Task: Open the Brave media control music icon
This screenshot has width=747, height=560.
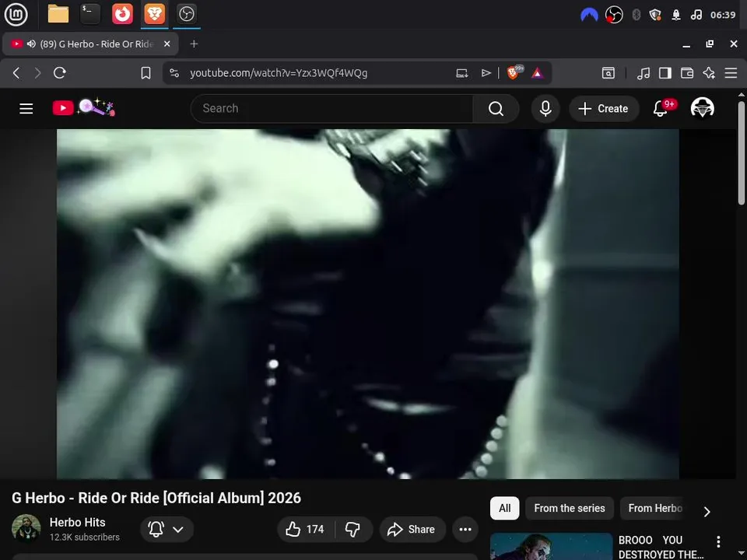Action: (644, 73)
